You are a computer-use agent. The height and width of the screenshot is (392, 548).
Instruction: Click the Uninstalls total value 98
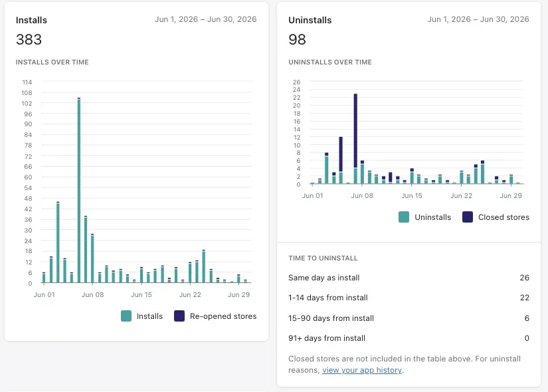click(297, 39)
